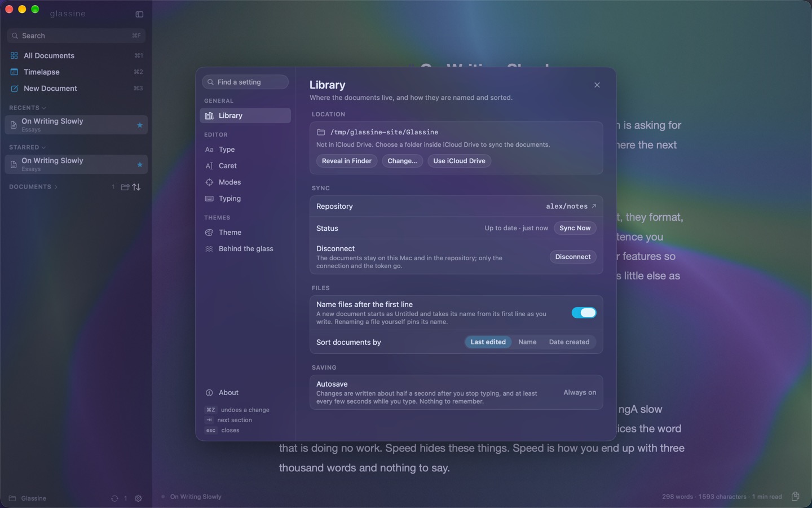Image resolution: width=812 pixels, height=508 pixels.
Task: Click the /tmp/glassine-site/Glassine path
Action: (x=384, y=132)
